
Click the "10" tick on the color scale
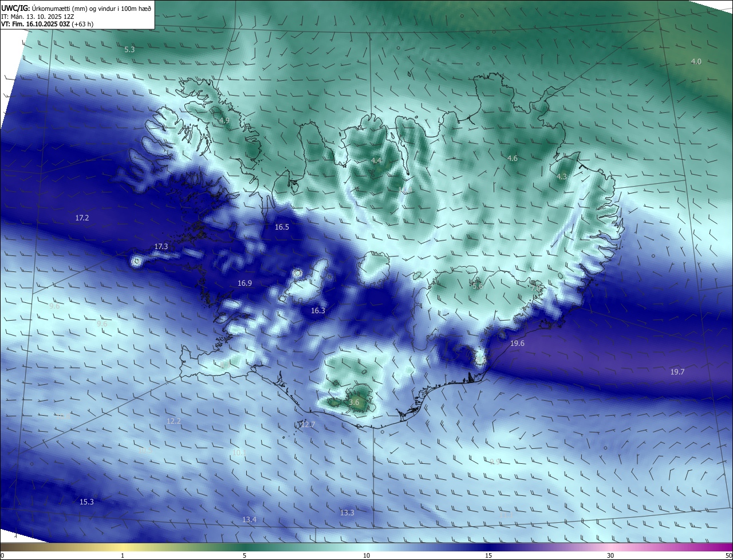click(366, 555)
